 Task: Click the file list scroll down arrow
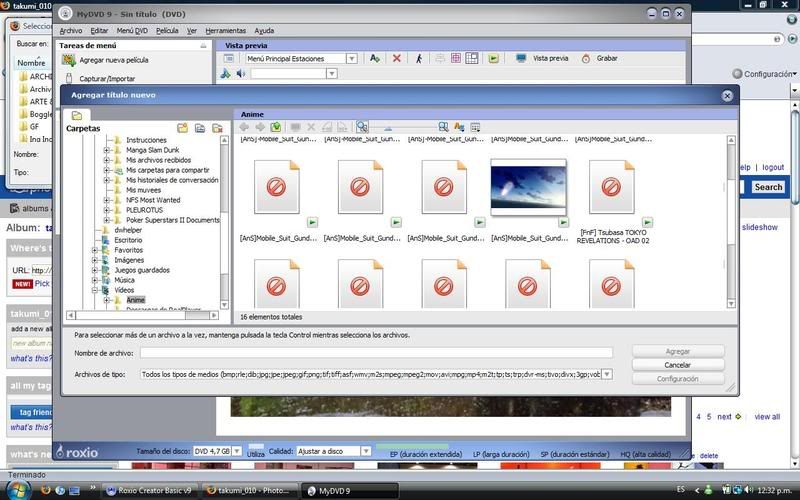click(x=731, y=304)
